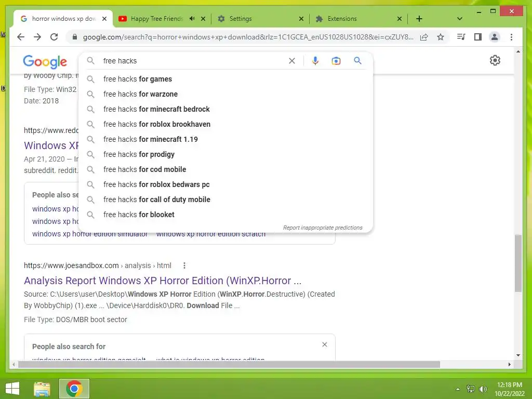Select 'free hacks for prodigy' suggestion
The image size is (532, 399).
[225, 154]
